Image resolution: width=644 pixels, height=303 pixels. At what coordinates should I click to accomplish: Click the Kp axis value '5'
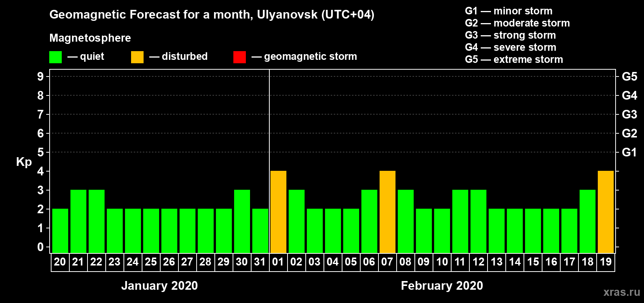[x=41, y=152]
